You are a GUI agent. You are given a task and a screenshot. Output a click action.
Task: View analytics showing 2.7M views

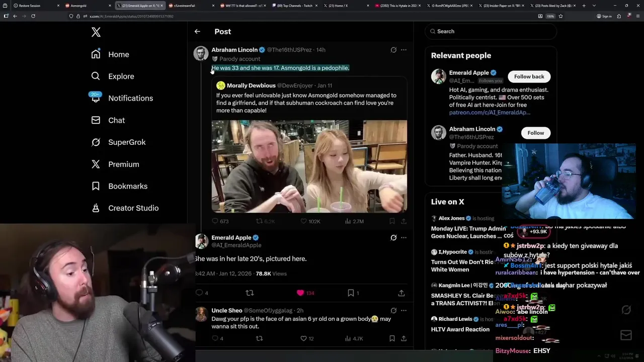coord(354,221)
